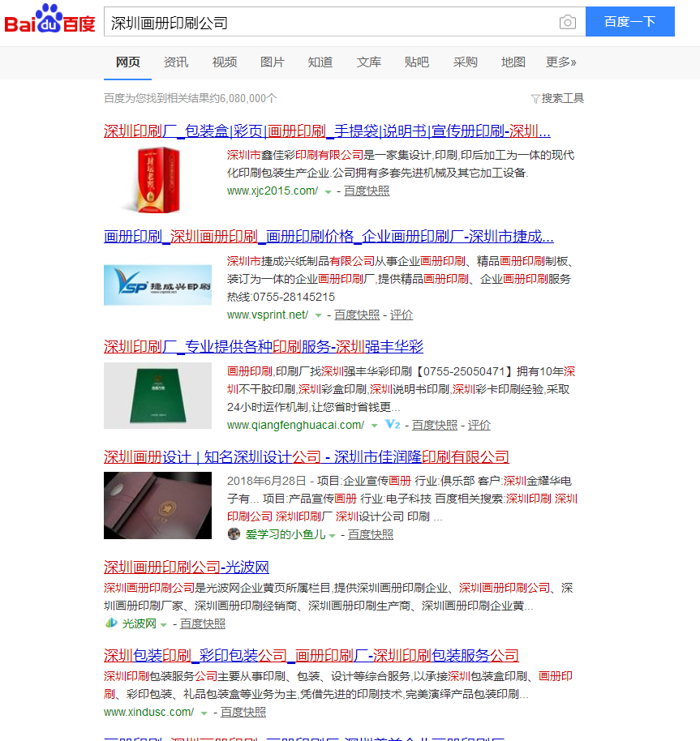700x741 pixels.
Task: Click snippet date 2018年6月28日
Action: point(267,481)
